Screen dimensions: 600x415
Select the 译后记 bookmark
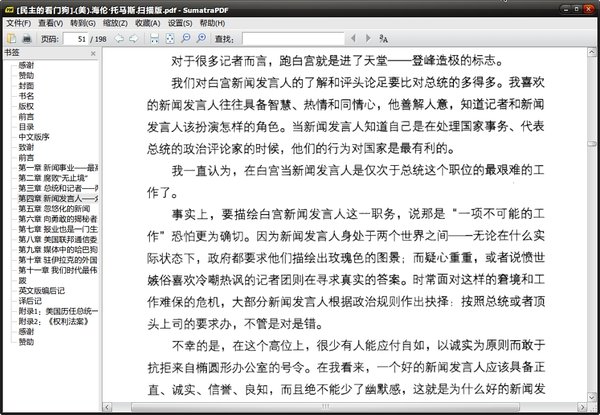pos(30,301)
